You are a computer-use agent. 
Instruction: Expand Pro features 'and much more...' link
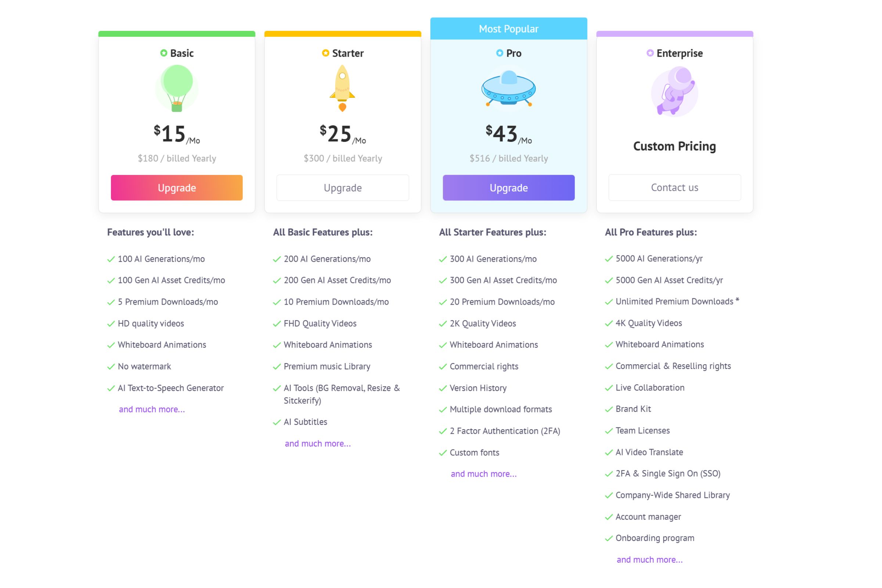[x=483, y=474]
